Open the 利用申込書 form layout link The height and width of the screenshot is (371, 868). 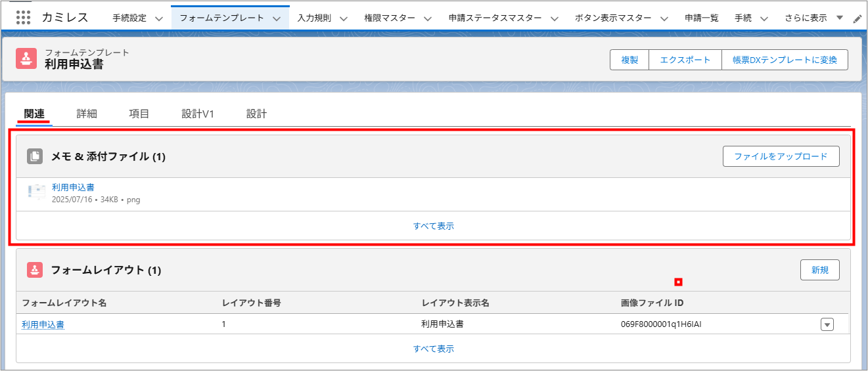(x=43, y=324)
